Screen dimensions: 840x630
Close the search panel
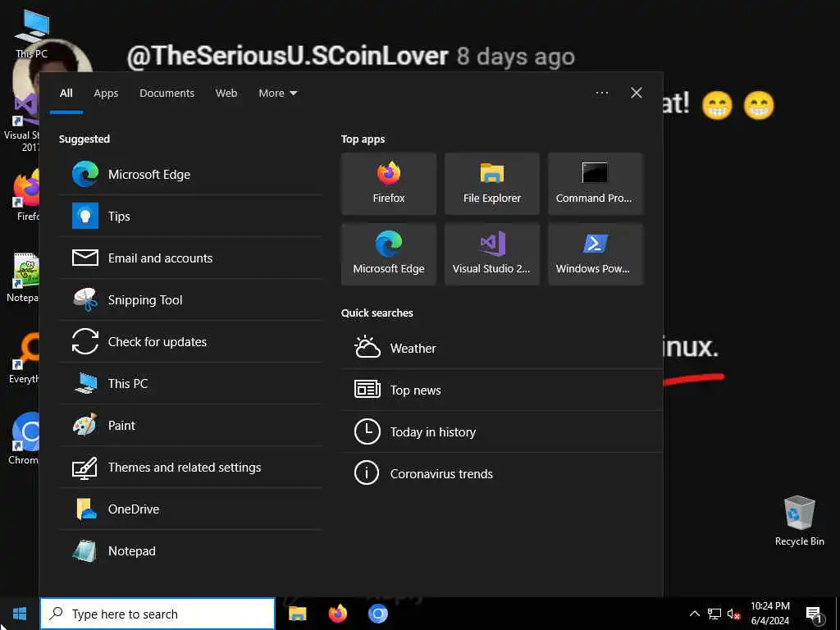pyautogui.click(x=637, y=93)
